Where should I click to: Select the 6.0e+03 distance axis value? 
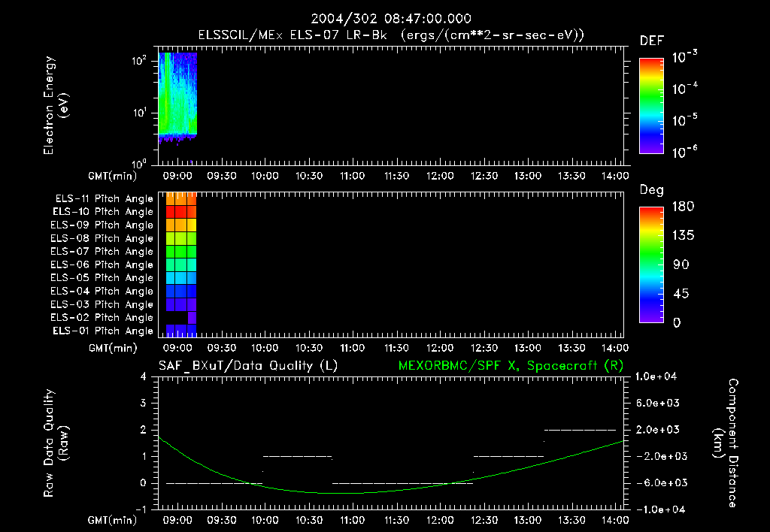pos(658,403)
